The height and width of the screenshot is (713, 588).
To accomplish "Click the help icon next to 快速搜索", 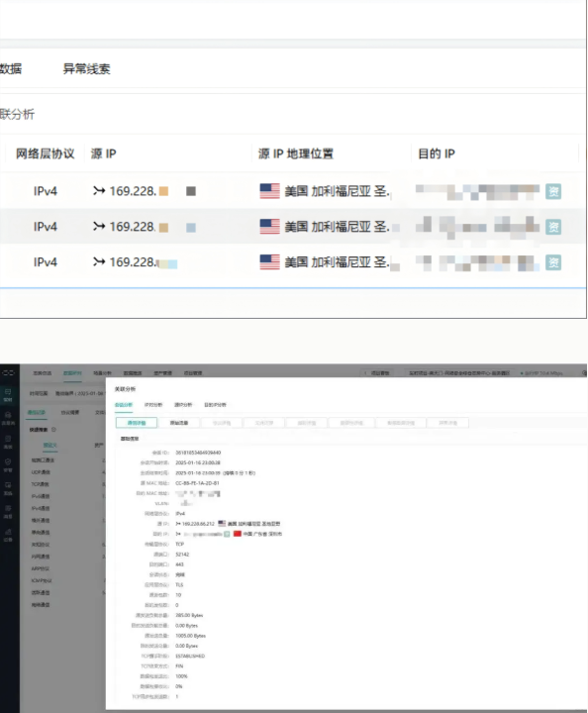I will pos(53,429).
